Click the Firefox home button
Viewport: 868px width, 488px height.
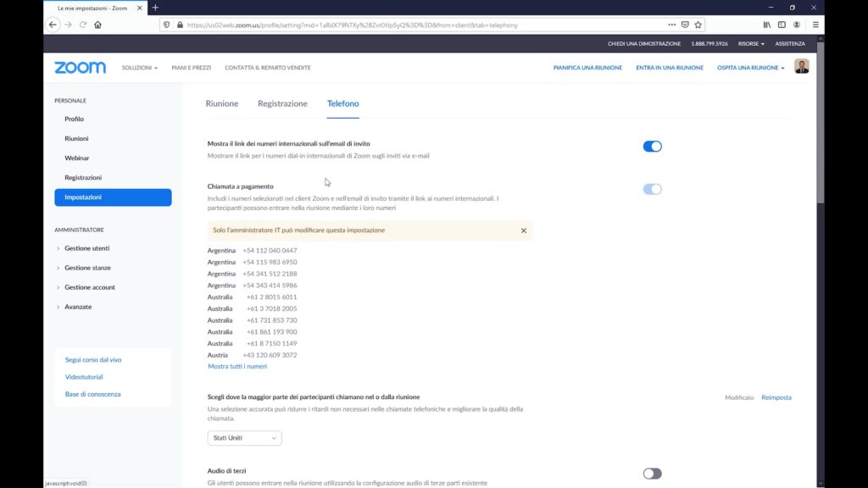pos(97,25)
